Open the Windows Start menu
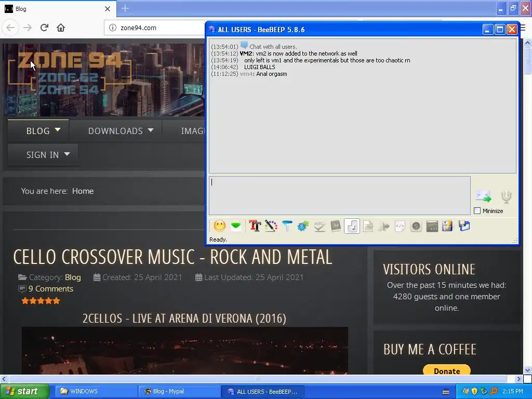This screenshot has height=399, width=532. point(24,392)
